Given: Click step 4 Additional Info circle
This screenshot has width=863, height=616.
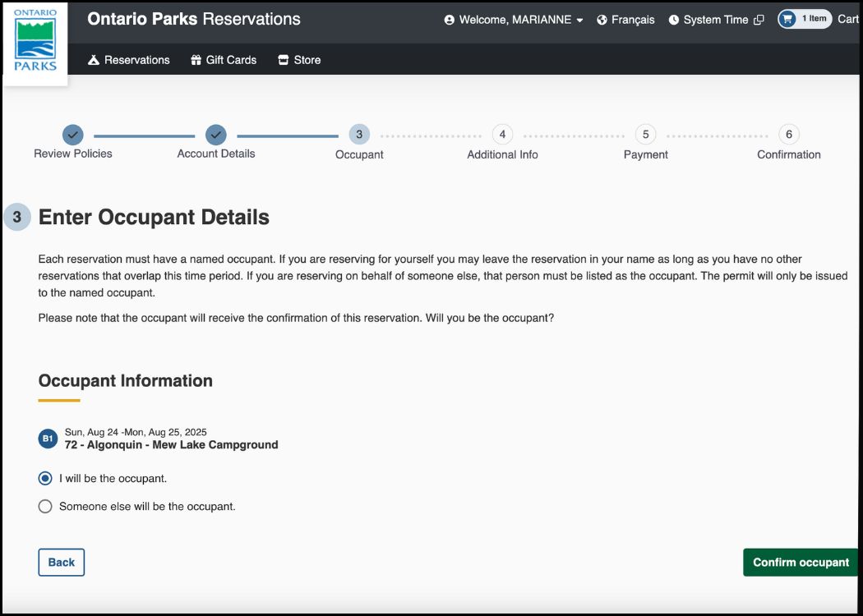Looking at the screenshot, I should (x=502, y=134).
